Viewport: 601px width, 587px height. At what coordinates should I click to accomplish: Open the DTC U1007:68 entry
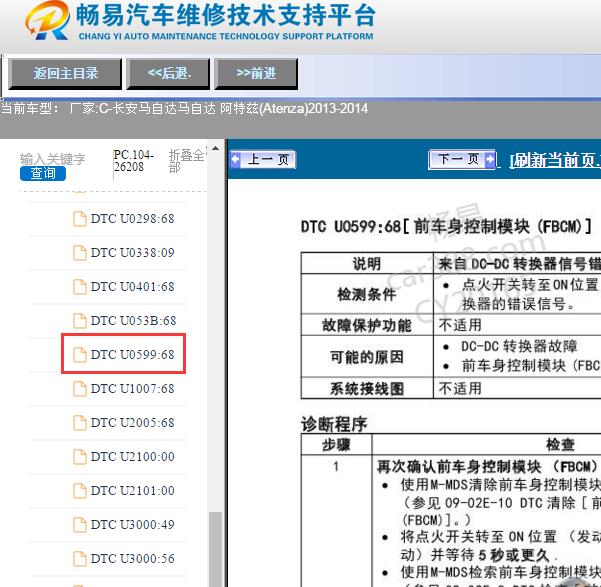pos(132,389)
